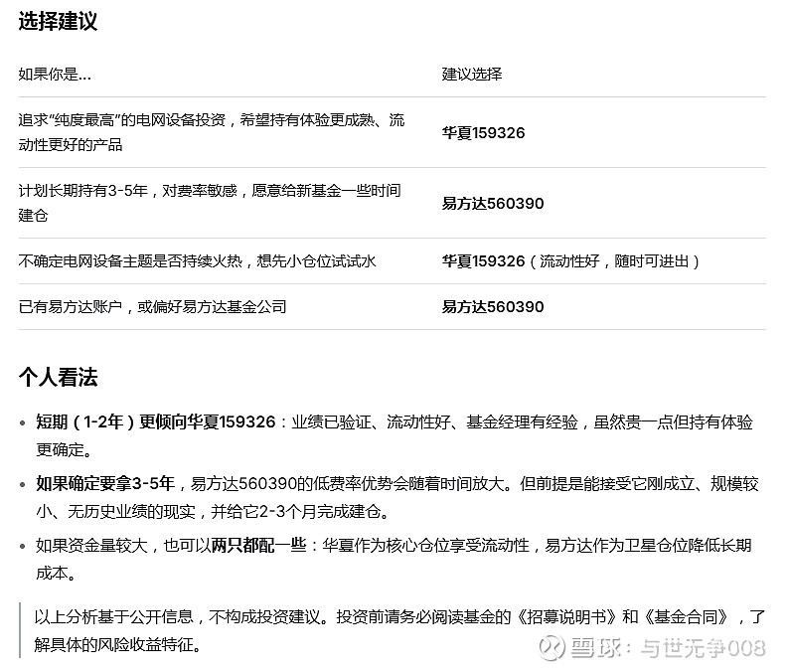Click the 建议选择 column header
Viewport: 788px width, 672px height.
tap(472, 75)
